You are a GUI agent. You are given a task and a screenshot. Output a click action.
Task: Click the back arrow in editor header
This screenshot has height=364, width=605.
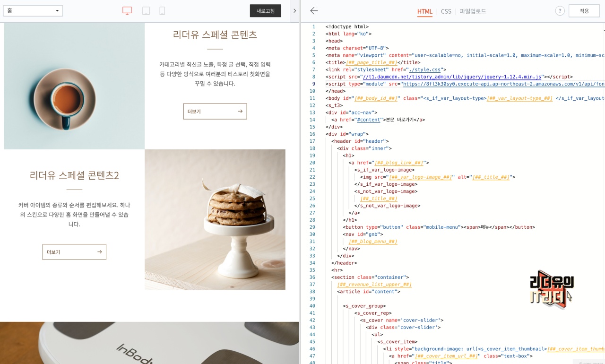point(314,11)
